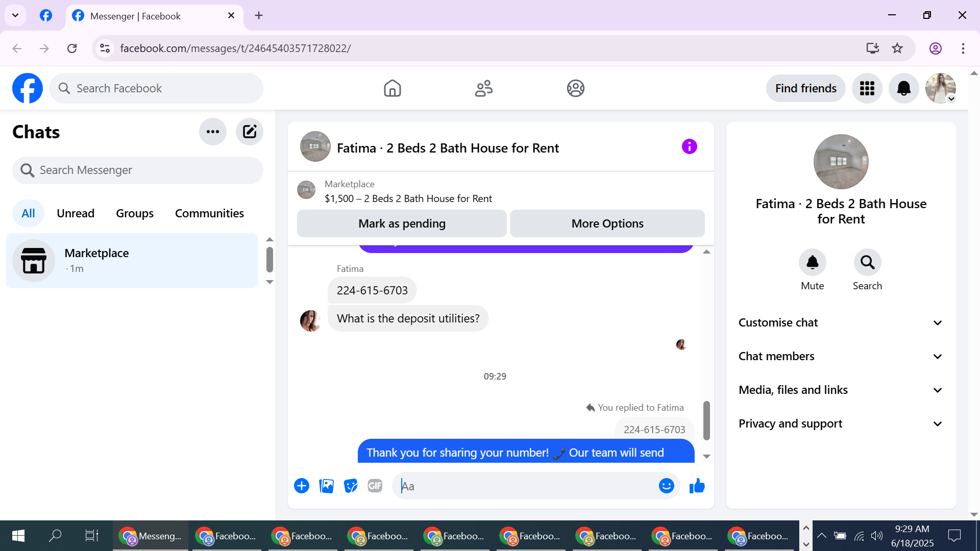Viewport: 980px width, 551px height.
Task: Open the Facebook menu grid icon
Action: 867,88
